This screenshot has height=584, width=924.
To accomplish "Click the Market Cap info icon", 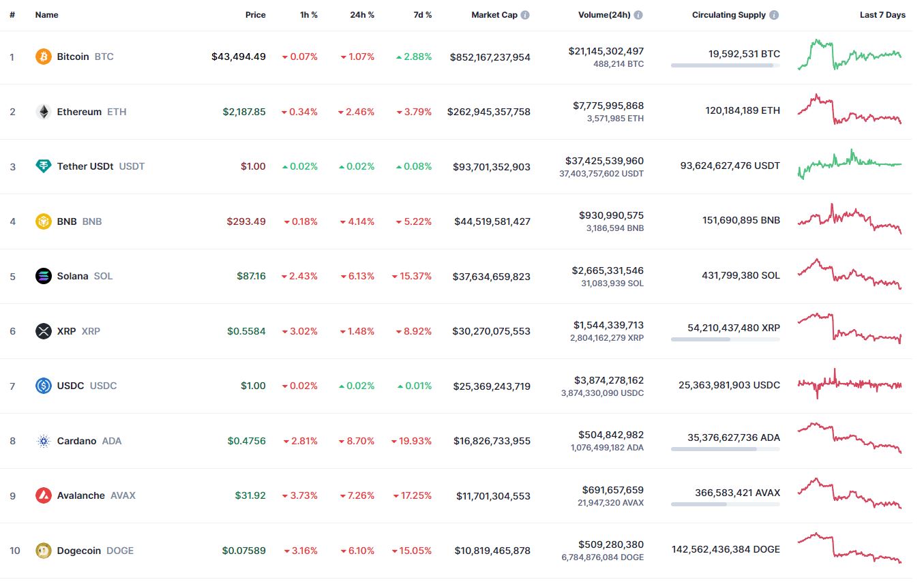I will (525, 15).
